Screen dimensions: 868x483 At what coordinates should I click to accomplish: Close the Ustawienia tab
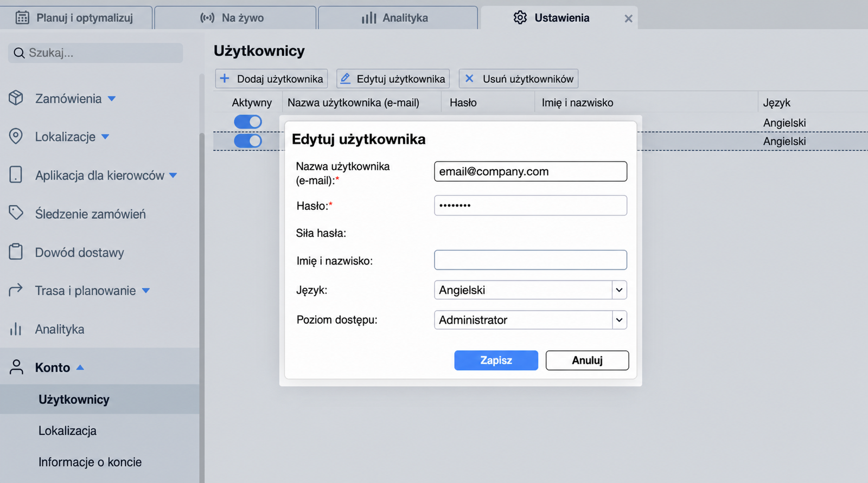pos(628,18)
